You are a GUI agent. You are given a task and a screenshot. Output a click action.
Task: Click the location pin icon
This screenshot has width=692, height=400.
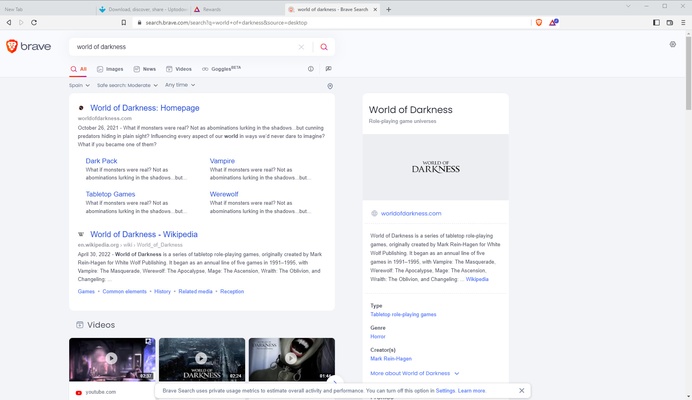point(330,86)
